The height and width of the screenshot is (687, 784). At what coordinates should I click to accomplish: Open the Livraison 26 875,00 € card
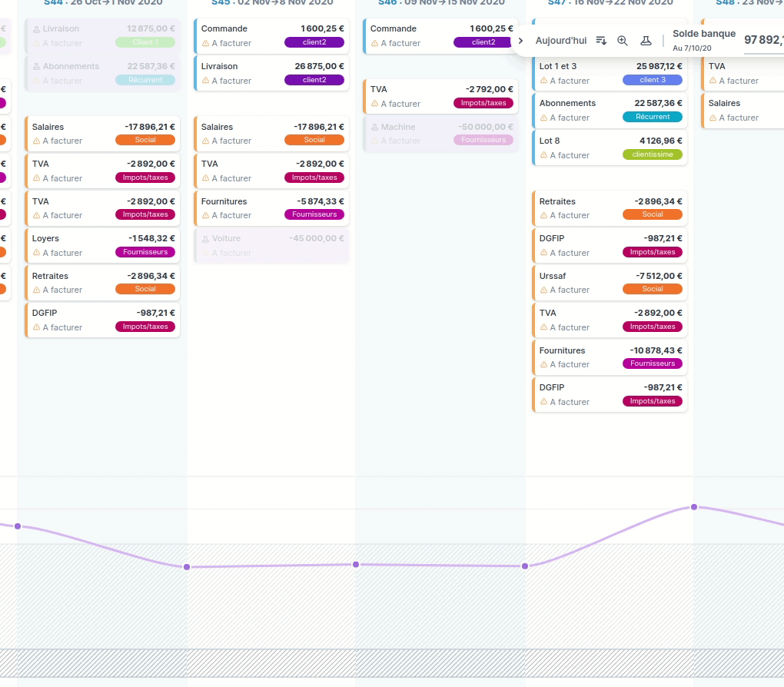point(271,73)
